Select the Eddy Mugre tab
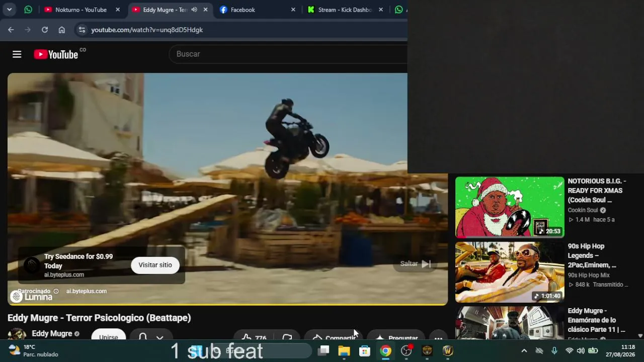Image resolution: width=644 pixels, height=362 pixels. tap(165, 10)
